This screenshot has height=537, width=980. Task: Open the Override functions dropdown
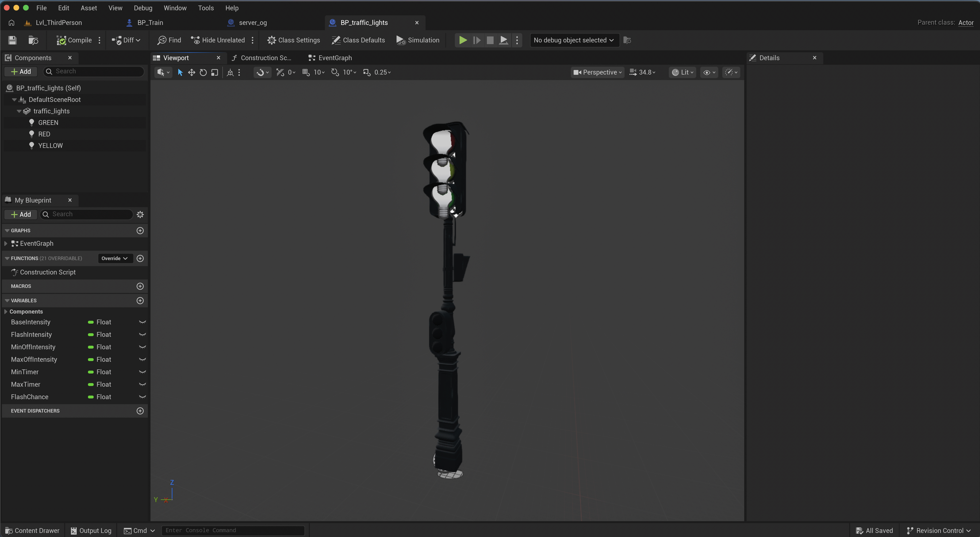[115, 258]
